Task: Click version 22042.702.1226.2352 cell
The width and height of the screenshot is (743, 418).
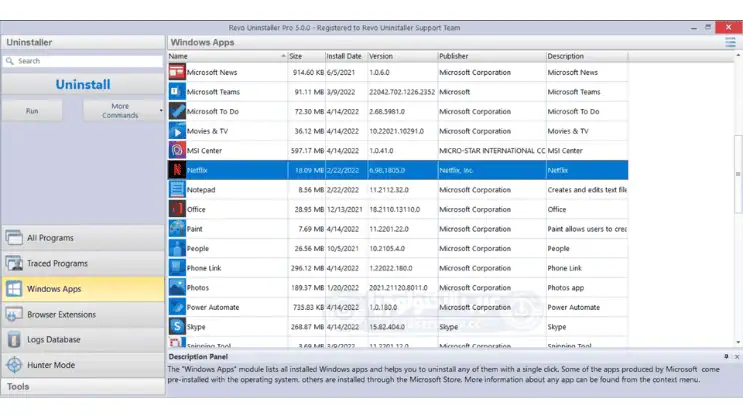Action: pyautogui.click(x=402, y=92)
